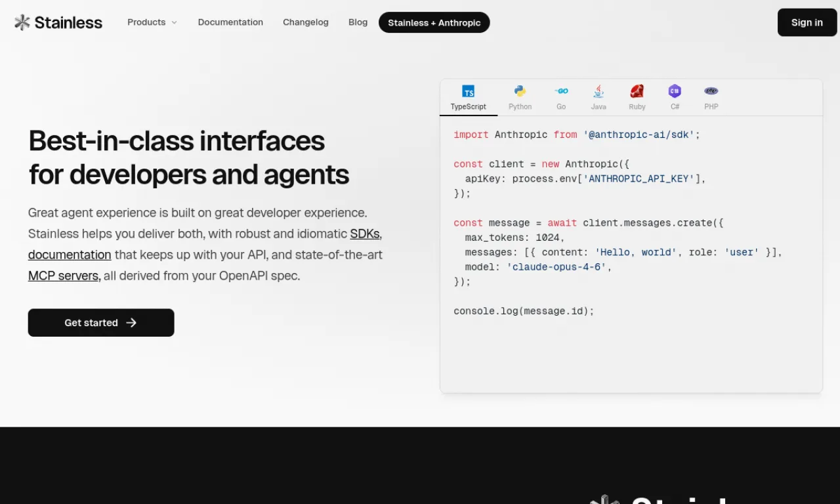Expand the Products dropdown chevron
Viewport: 840px width, 504px height.
pyautogui.click(x=174, y=22)
